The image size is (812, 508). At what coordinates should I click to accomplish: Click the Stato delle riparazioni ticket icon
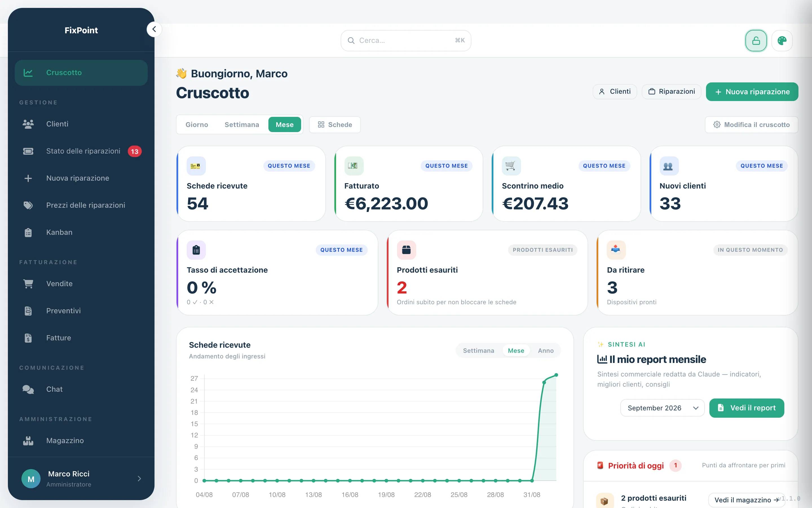point(28,151)
